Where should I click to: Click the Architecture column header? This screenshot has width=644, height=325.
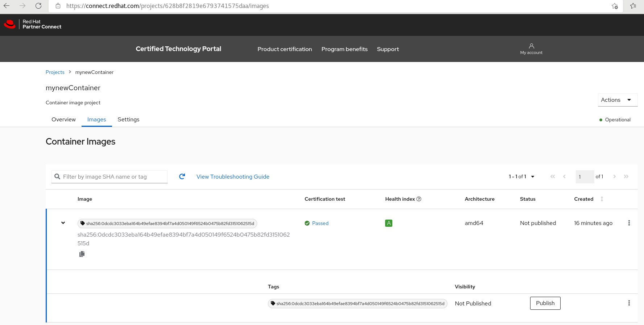click(x=479, y=199)
